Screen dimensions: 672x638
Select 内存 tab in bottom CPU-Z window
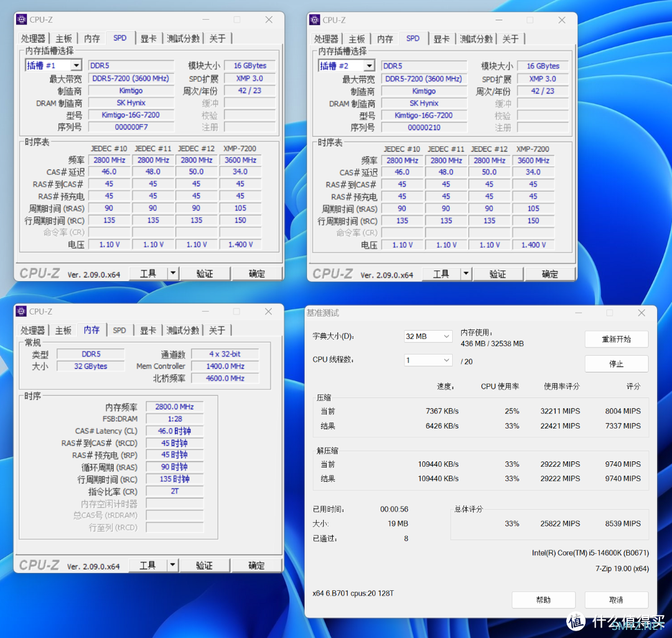coord(91,330)
